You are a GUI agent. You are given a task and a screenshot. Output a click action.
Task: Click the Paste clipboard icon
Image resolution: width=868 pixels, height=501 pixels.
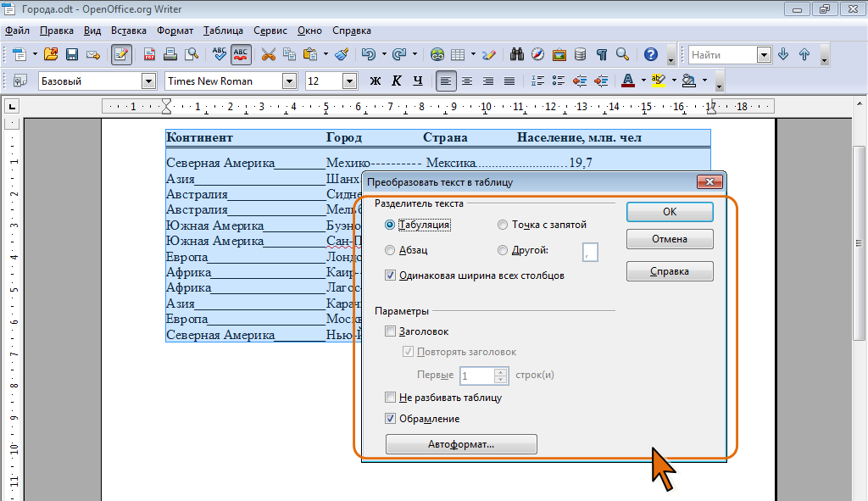tap(310, 54)
